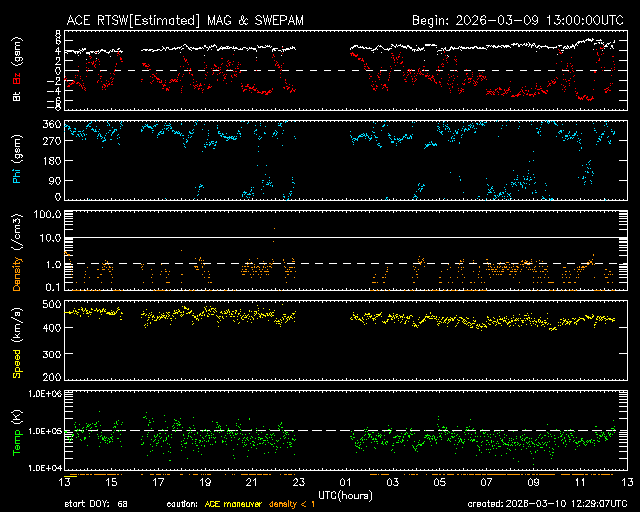Click the start DOY: 68 text
Image resolution: width=640 pixels, height=512 pixels.
96,504
